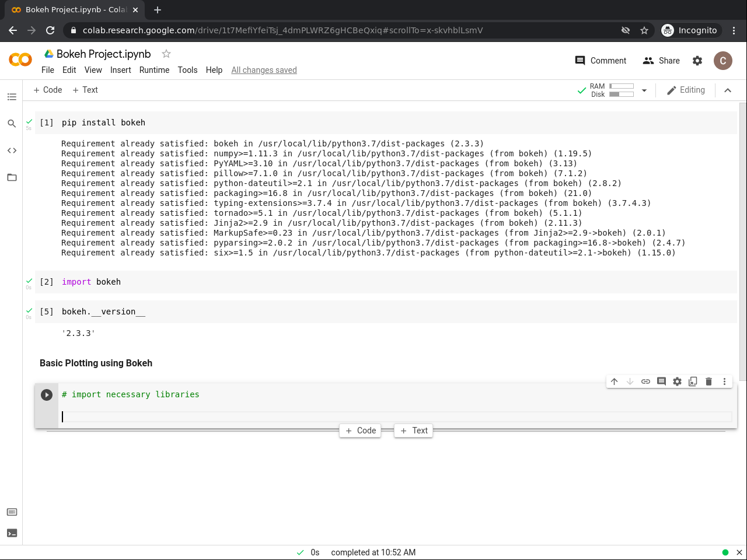Viewport: 747px width, 560px height.
Task: Mirror the cell in a tab
Action: [x=693, y=381]
